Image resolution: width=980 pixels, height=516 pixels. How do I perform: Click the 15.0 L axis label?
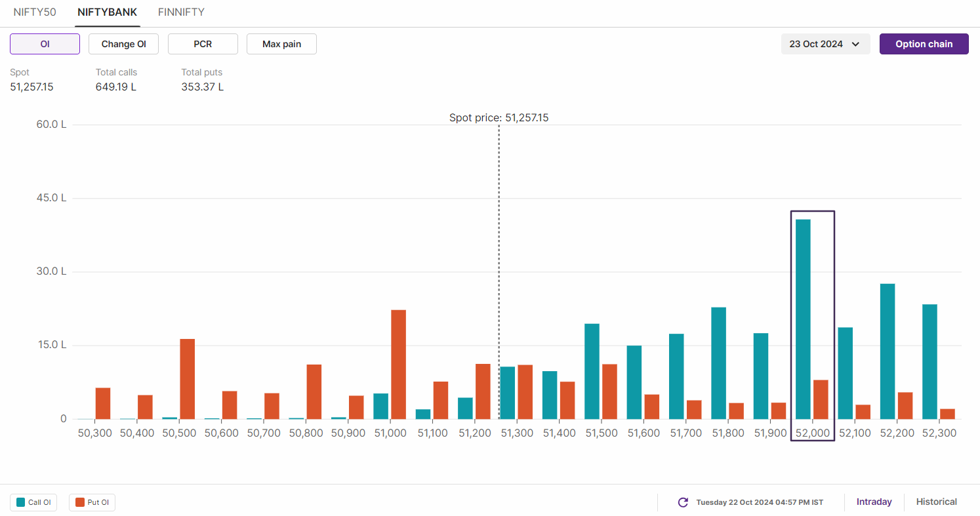[51, 345]
